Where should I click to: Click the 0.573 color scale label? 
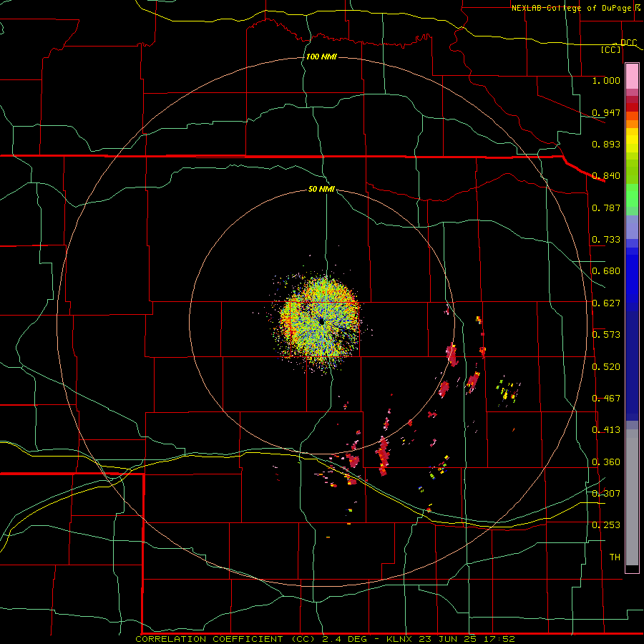(606, 335)
